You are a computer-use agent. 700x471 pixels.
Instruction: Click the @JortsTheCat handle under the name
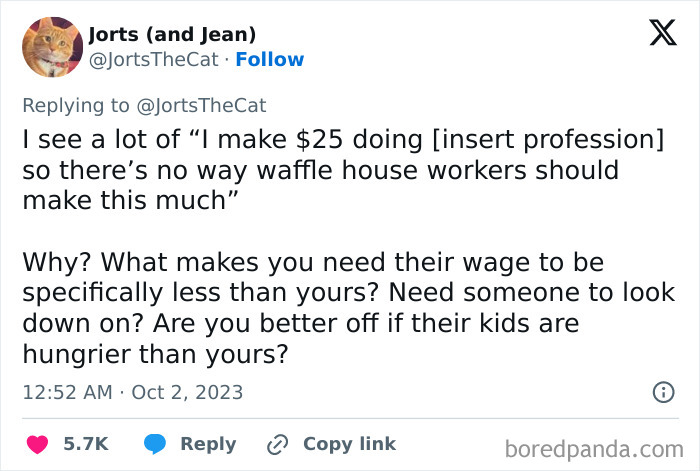154,59
